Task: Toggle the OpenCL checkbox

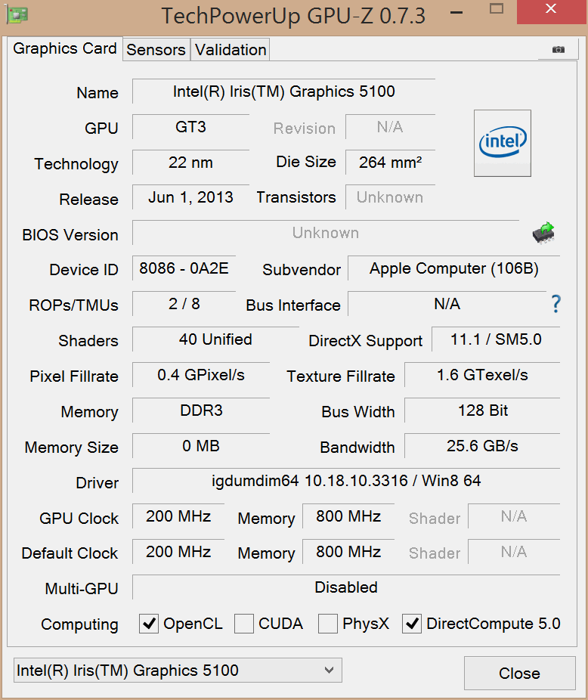Action: tap(149, 624)
